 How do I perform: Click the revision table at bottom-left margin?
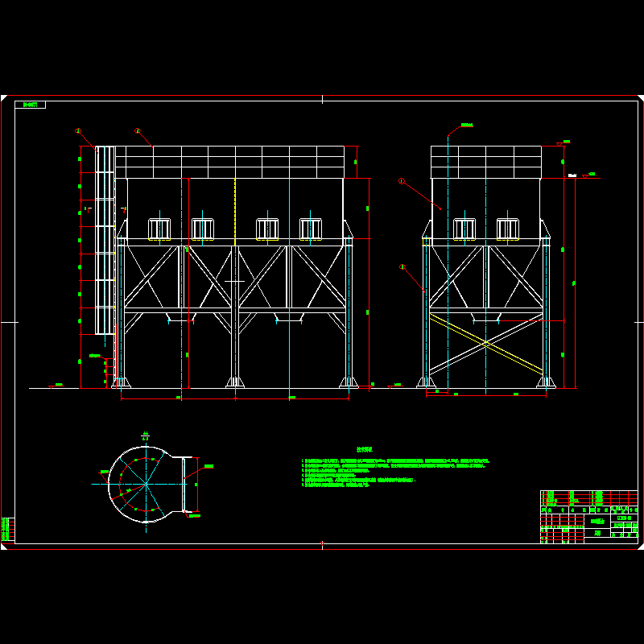7,529
